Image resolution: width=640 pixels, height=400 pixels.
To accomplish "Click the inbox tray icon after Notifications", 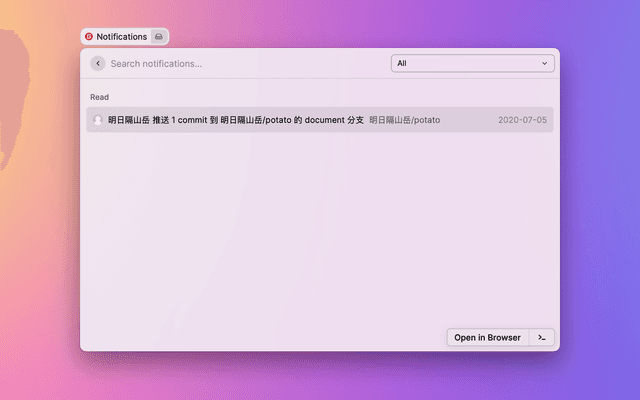I will click(159, 37).
